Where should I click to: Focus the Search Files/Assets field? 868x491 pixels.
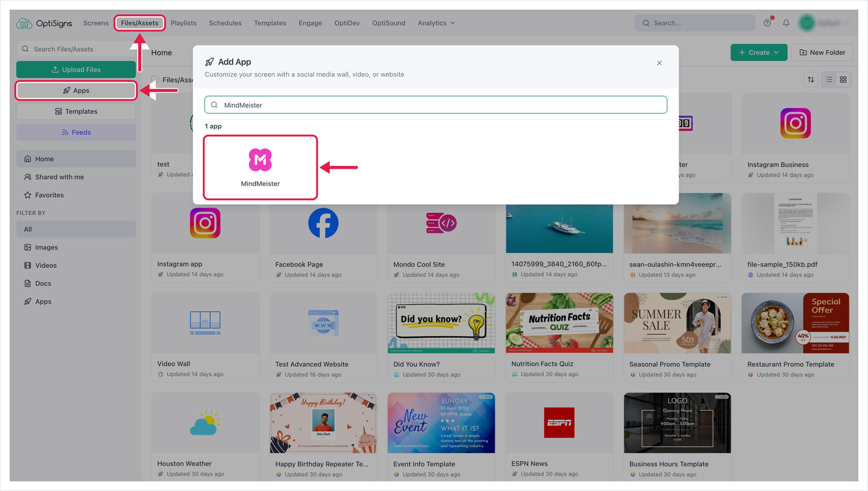coord(76,49)
